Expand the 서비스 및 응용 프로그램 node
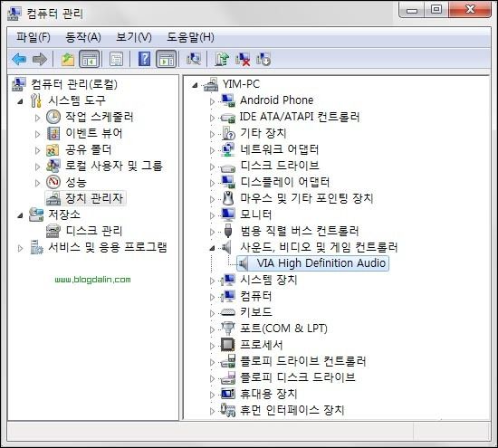498x448 pixels. 20,248
